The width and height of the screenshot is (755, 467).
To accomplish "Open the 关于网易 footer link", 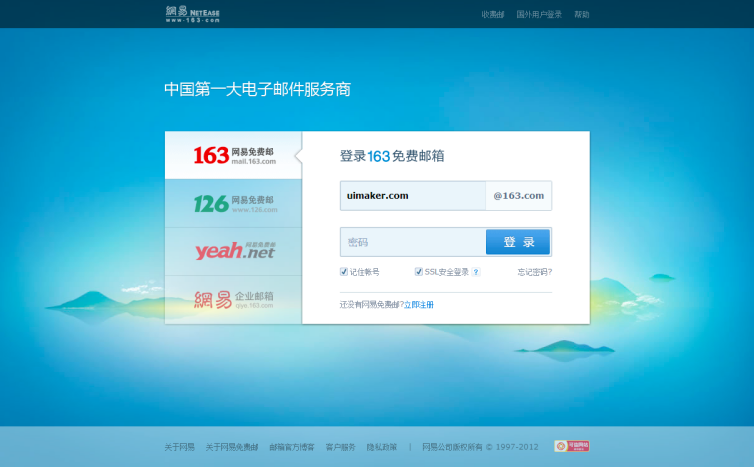I will pos(179,447).
